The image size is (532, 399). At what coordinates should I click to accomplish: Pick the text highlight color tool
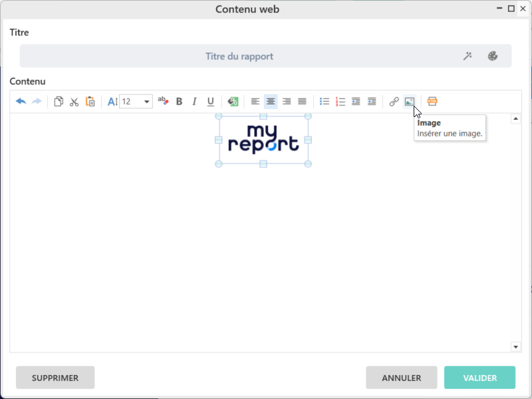(233, 102)
